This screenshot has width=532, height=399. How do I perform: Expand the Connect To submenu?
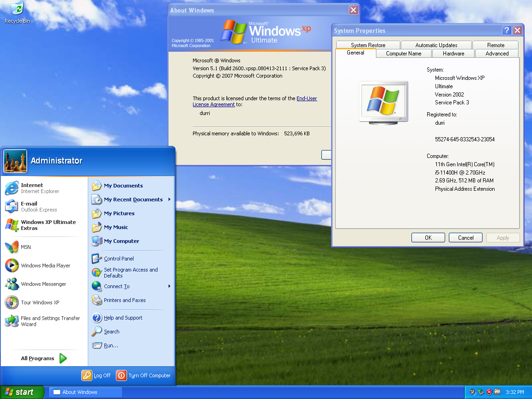click(117, 286)
